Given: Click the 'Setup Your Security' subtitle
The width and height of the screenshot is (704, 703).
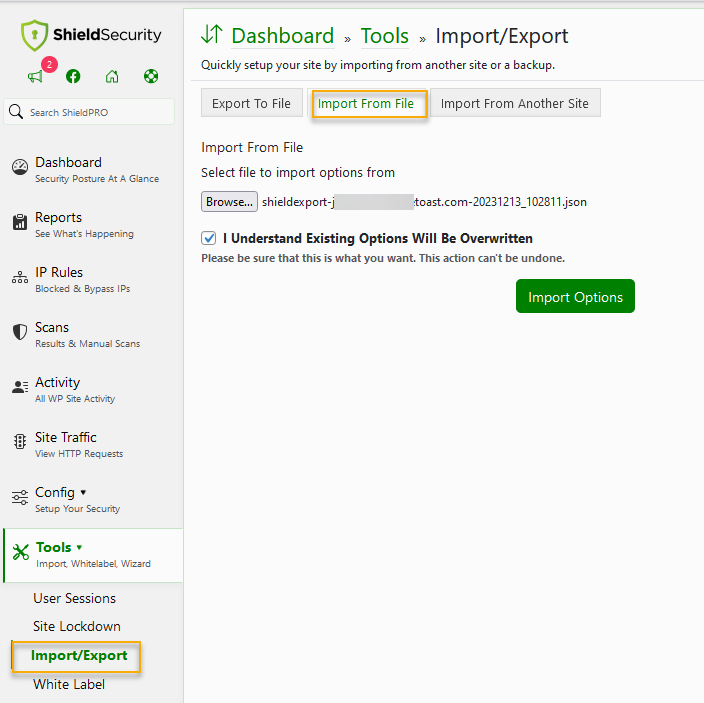Looking at the screenshot, I should point(78,509).
